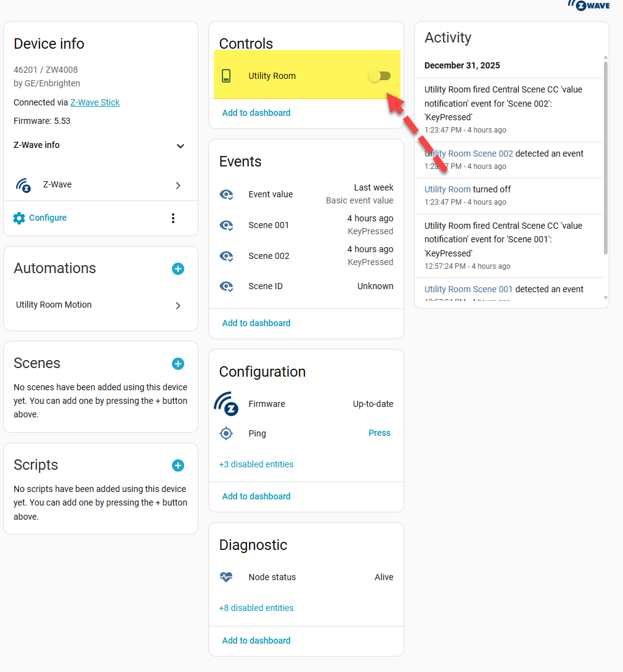The image size is (623, 672).
Task: Click the Event value eye icon
Action: click(226, 194)
